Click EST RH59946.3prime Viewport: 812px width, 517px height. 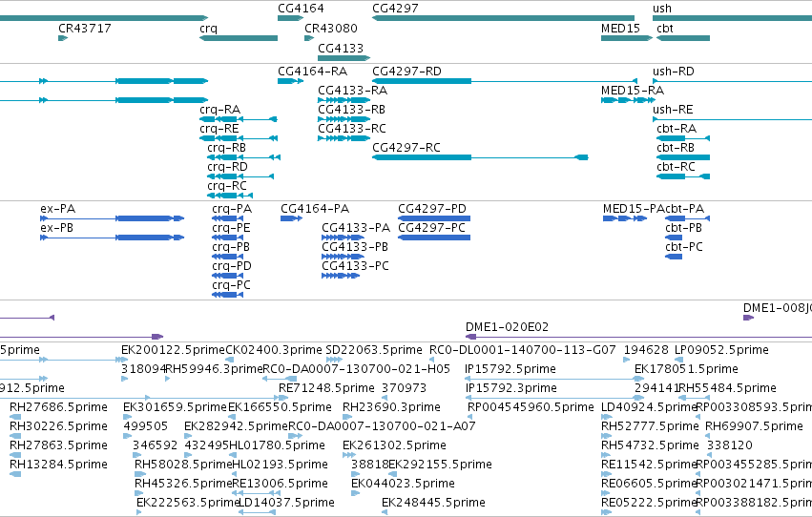click(167, 379)
